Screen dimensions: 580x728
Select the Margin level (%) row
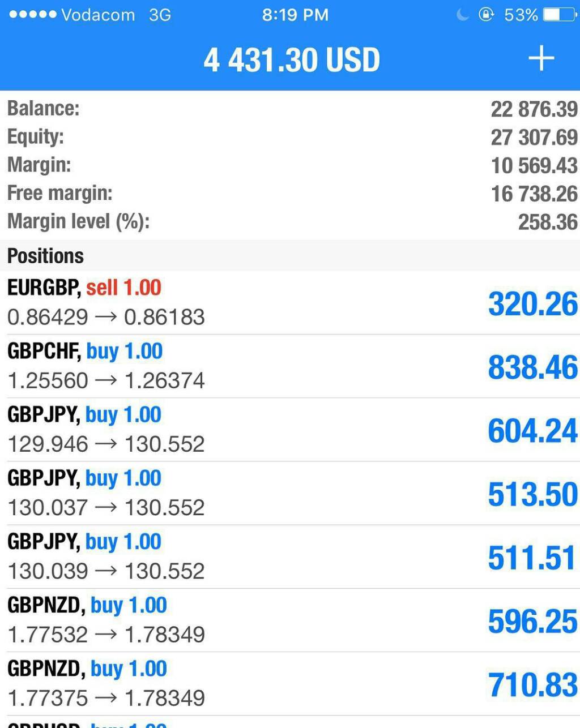290,221
